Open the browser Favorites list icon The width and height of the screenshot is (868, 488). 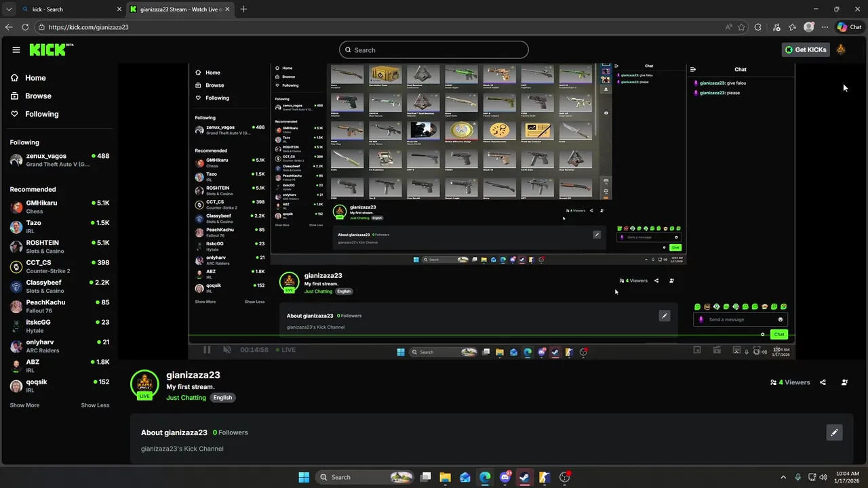click(792, 27)
